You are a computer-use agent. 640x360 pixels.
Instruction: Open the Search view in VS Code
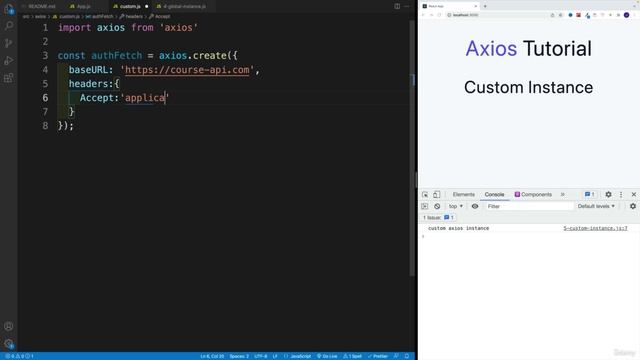9,26
